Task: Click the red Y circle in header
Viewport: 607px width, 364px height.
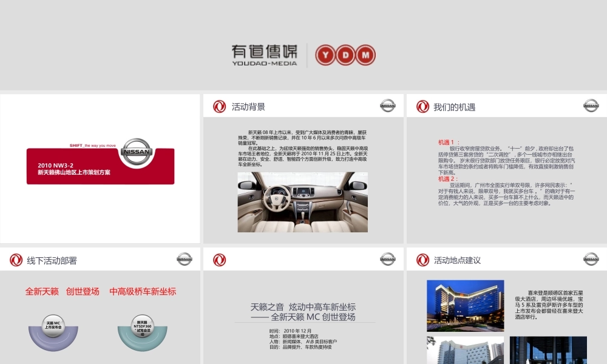Action: pyautogui.click(x=325, y=55)
